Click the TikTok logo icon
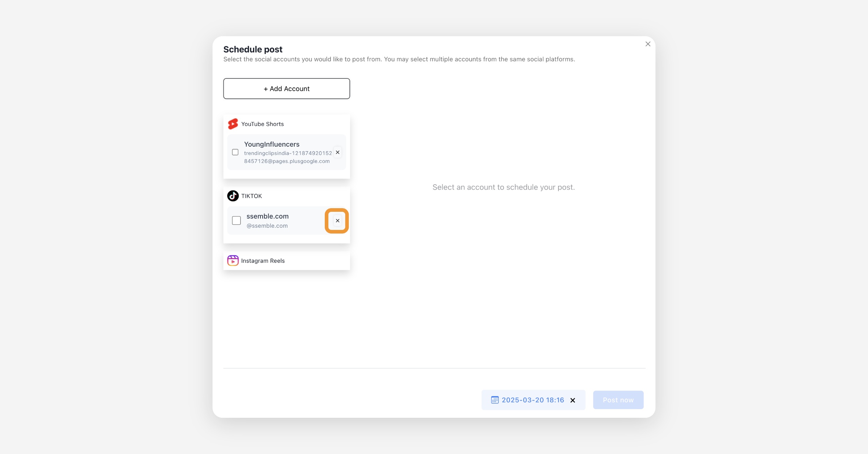The width and height of the screenshot is (868, 454). [x=233, y=196]
